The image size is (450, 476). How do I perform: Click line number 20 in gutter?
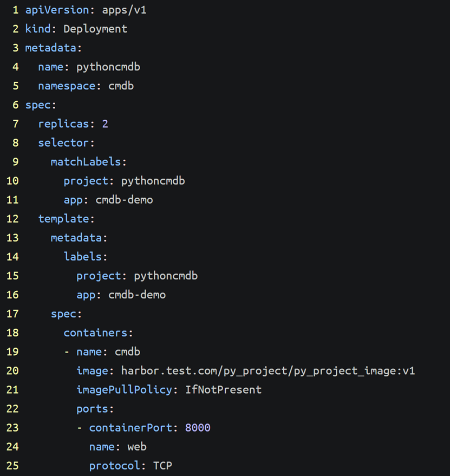[12, 370]
